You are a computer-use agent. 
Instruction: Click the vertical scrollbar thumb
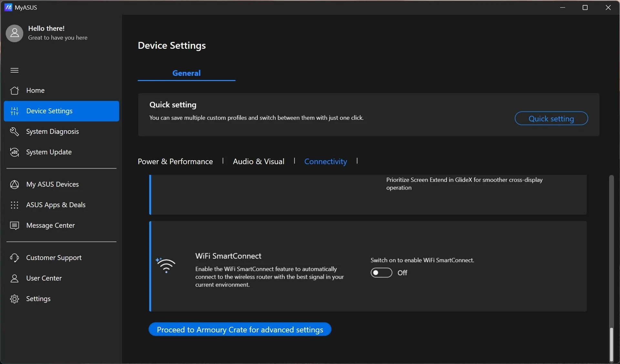click(x=611, y=344)
